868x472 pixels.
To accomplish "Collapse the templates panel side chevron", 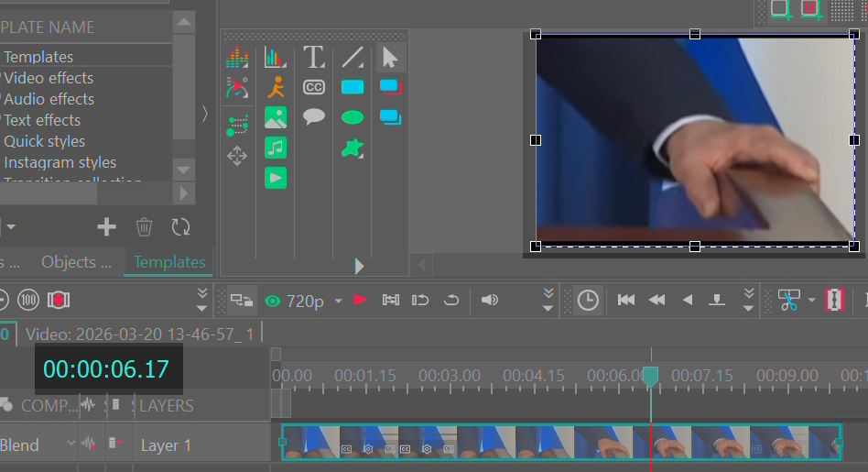I will point(205,115).
